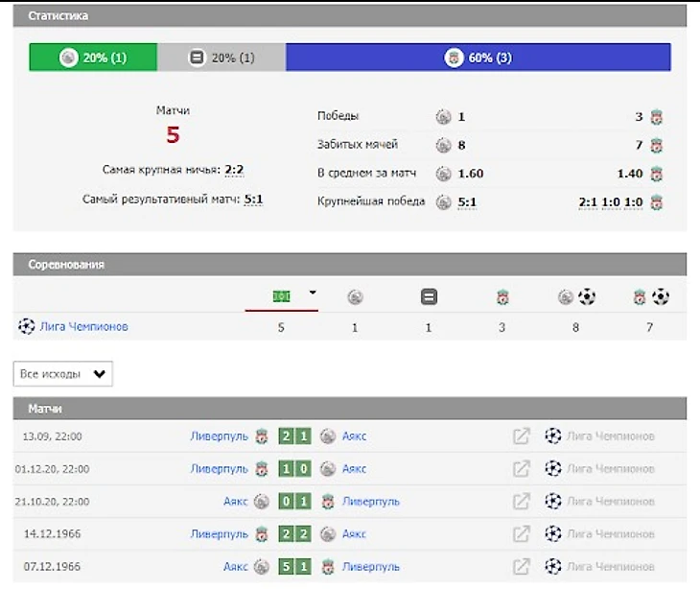
Task: Select the green Ajax 20% wins segment
Action: pyautogui.click(x=93, y=58)
